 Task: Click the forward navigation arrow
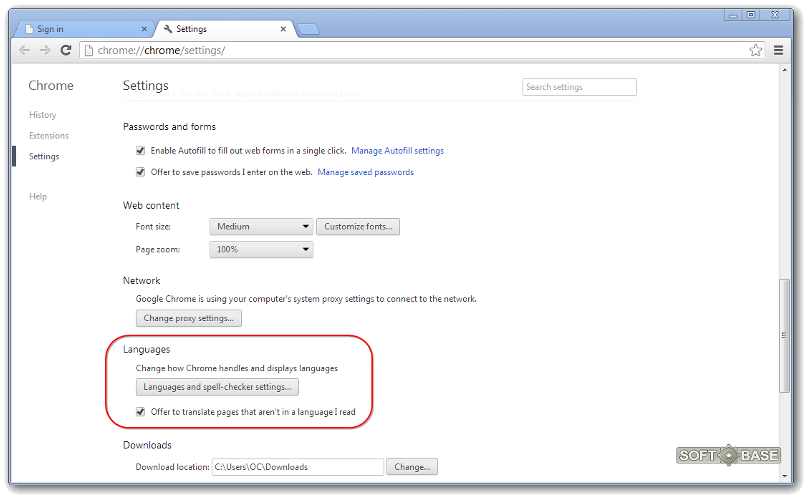click(45, 50)
